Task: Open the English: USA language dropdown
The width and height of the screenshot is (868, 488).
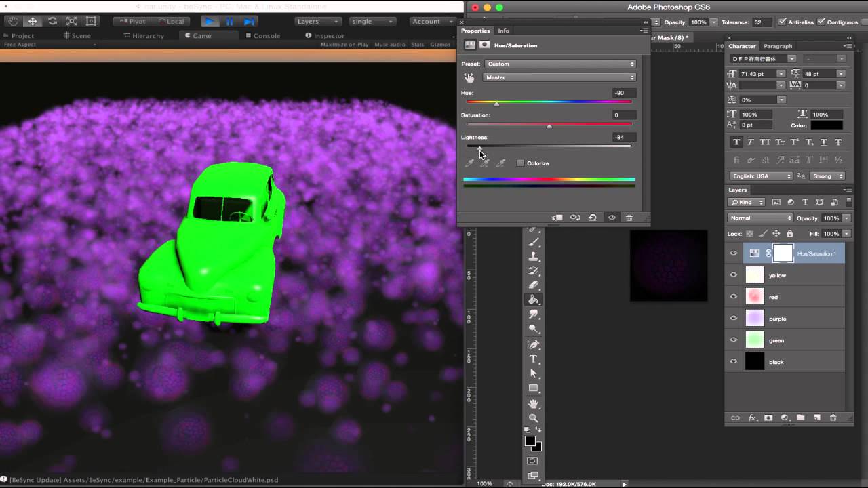Action: 760,176
